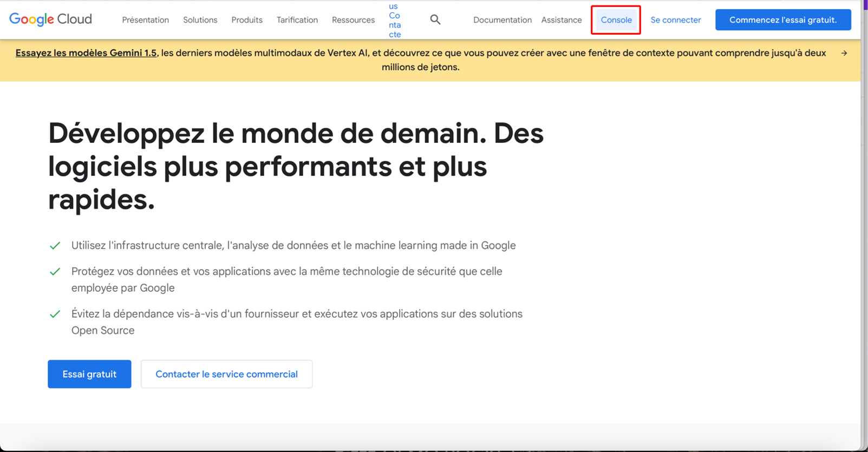Click checkmark beside 'Protégez vos données'

tap(55, 272)
